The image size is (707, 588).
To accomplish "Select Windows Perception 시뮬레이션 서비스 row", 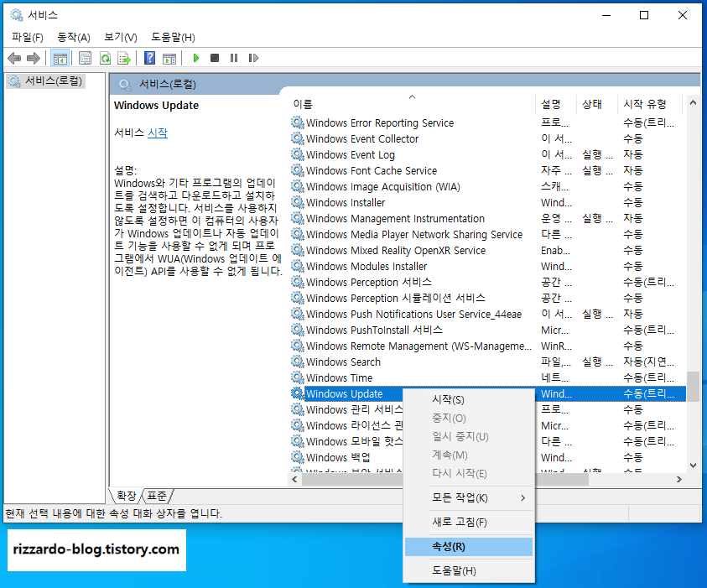I will 487,298.
